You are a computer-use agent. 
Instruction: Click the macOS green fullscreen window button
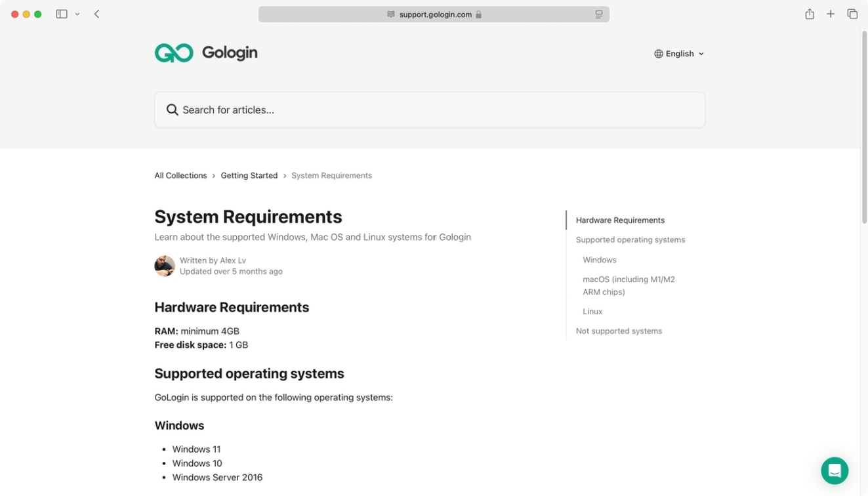point(38,14)
